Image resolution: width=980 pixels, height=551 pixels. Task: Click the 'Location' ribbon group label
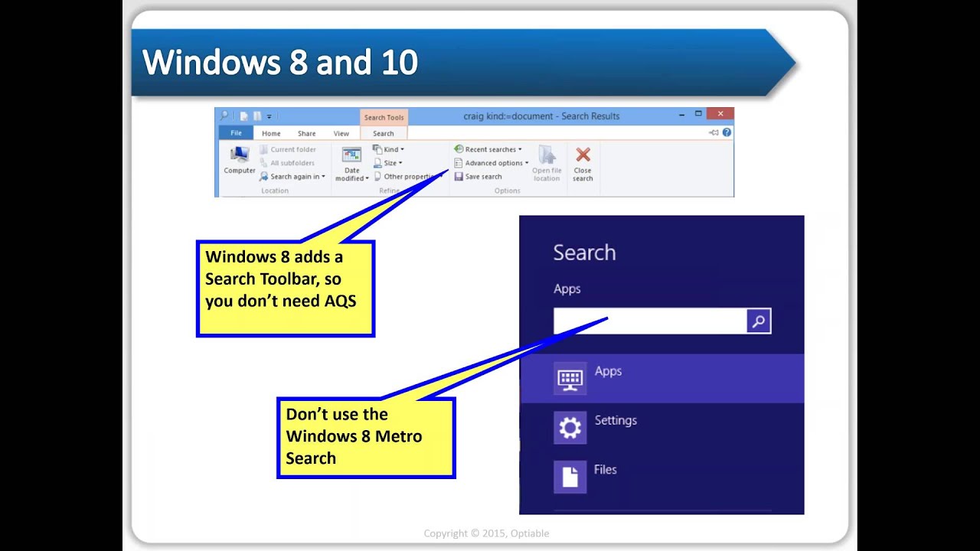click(275, 191)
